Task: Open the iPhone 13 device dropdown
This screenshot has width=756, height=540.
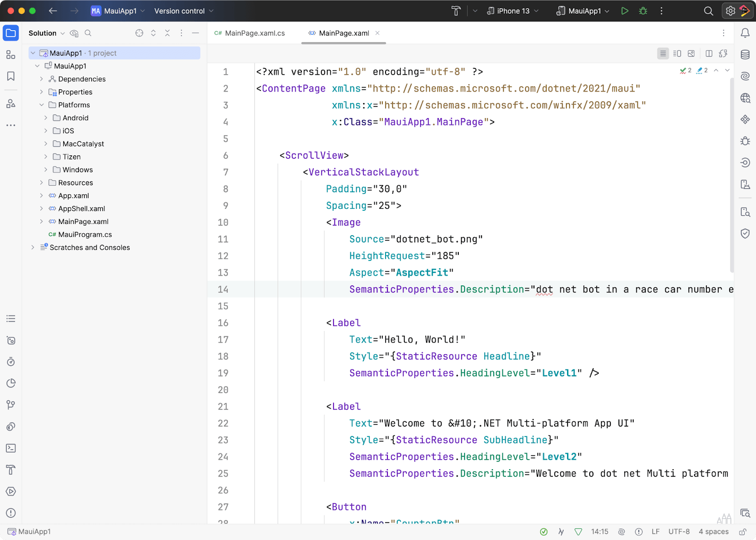Action: tap(513, 11)
